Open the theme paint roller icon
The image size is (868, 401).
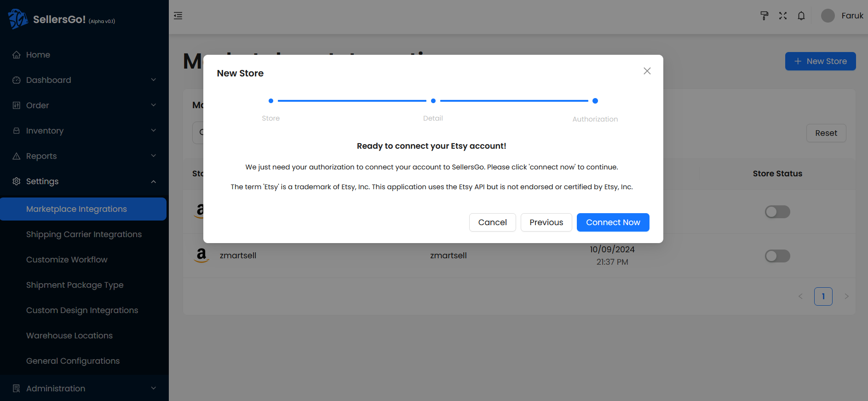764,16
